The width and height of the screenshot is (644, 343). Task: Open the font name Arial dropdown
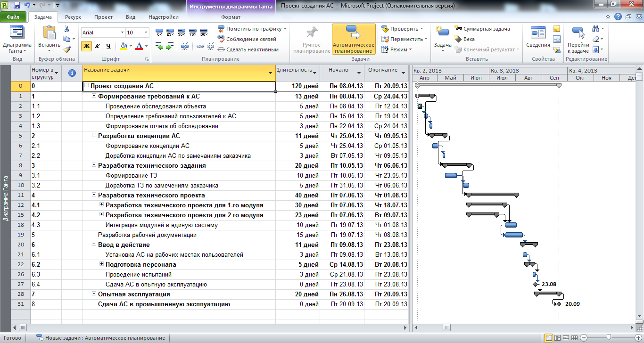pyautogui.click(x=123, y=33)
